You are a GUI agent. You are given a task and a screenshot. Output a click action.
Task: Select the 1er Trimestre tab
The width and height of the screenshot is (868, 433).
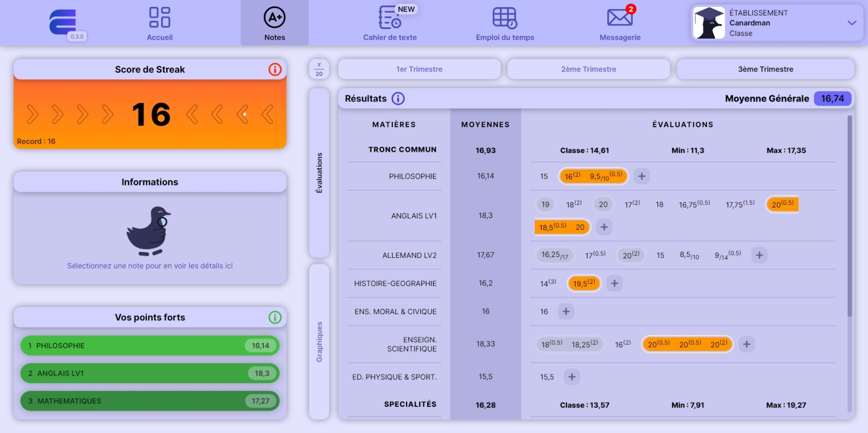pos(419,69)
